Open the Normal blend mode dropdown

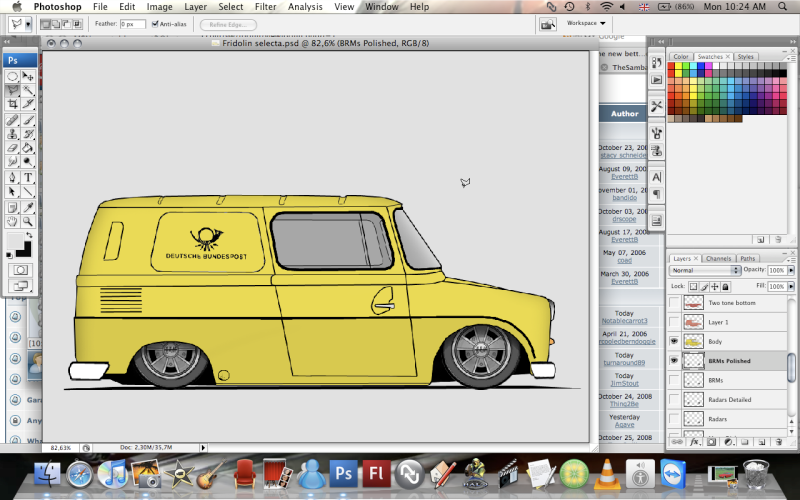pos(705,270)
